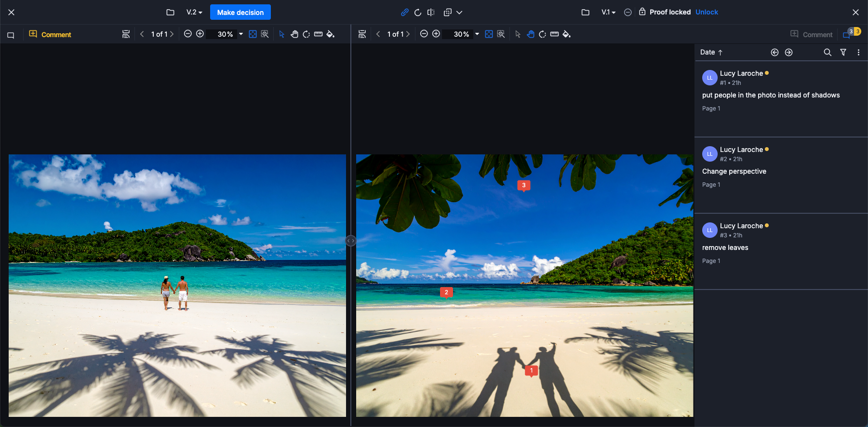Image resolution: width=868 pixels, height=427 pixels.
Task: Click the right pane Comment button
Action: (812, 34)
